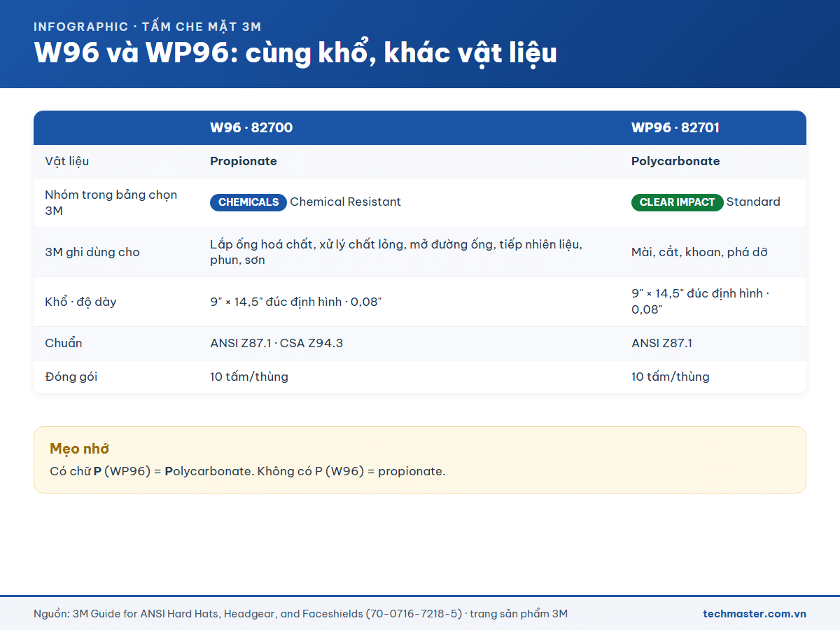The image size is (840, 630).
Task: Click the green CLEAR IMPACT badge
Action: pyautogui.click(x=678, y=202)
